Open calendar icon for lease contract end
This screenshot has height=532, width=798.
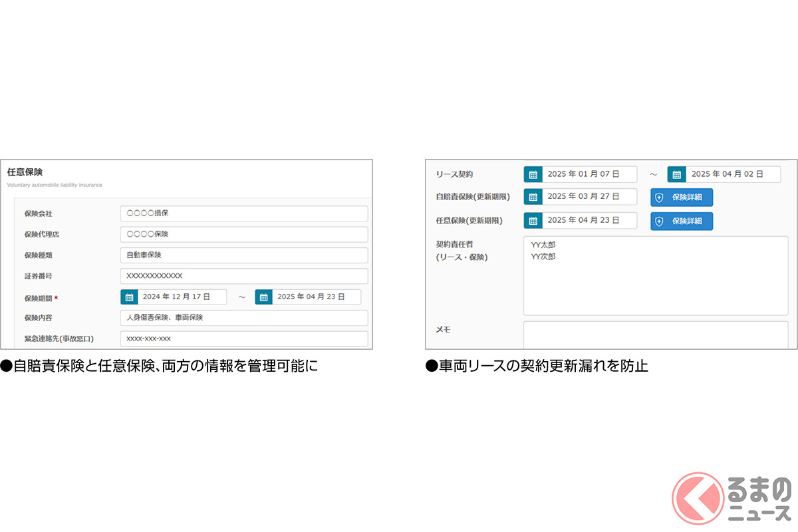click(676, 174)
